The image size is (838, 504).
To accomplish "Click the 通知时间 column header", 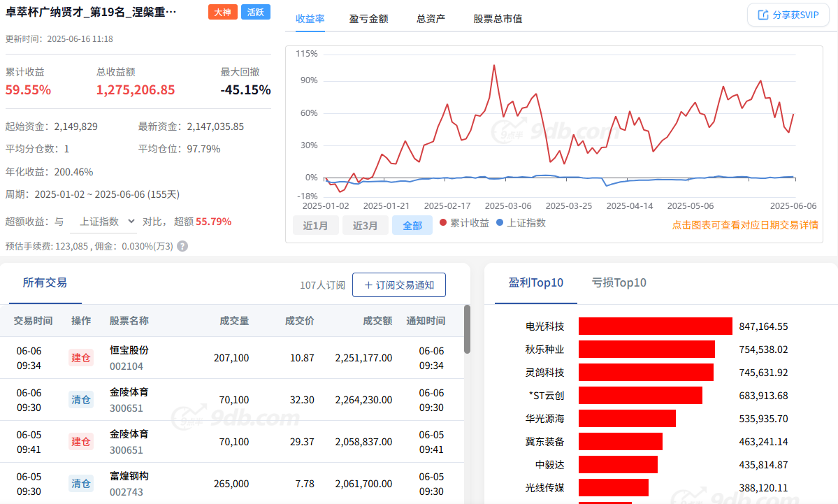I will 426,321.
